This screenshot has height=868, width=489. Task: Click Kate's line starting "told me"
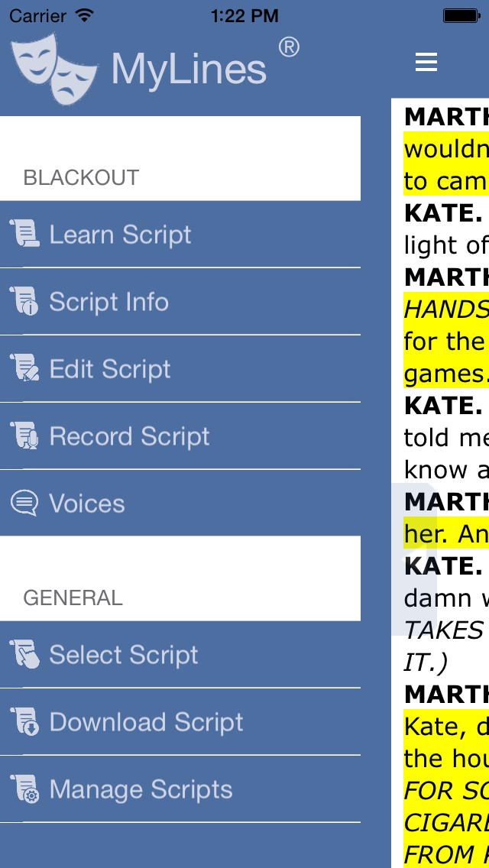click(446, 437)
